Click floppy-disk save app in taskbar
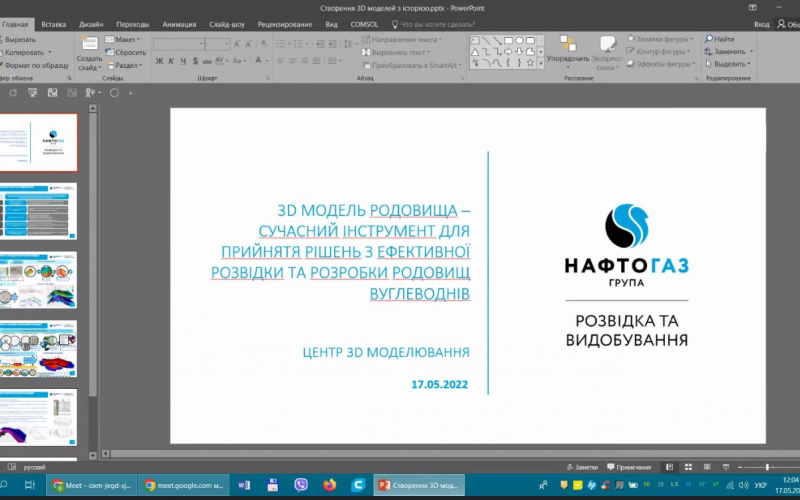The image size is (800, 500). click(272, 485)
